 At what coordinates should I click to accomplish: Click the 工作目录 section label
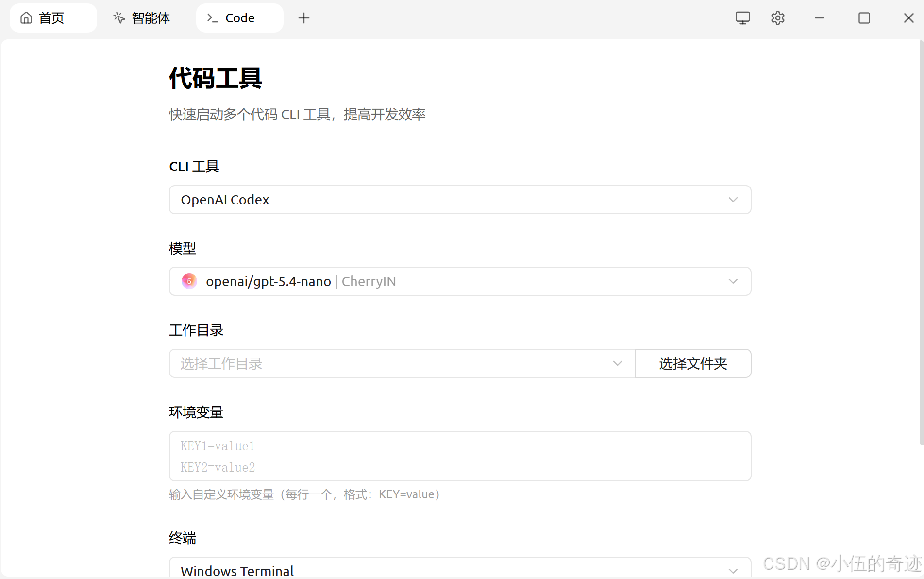(196, 330)
